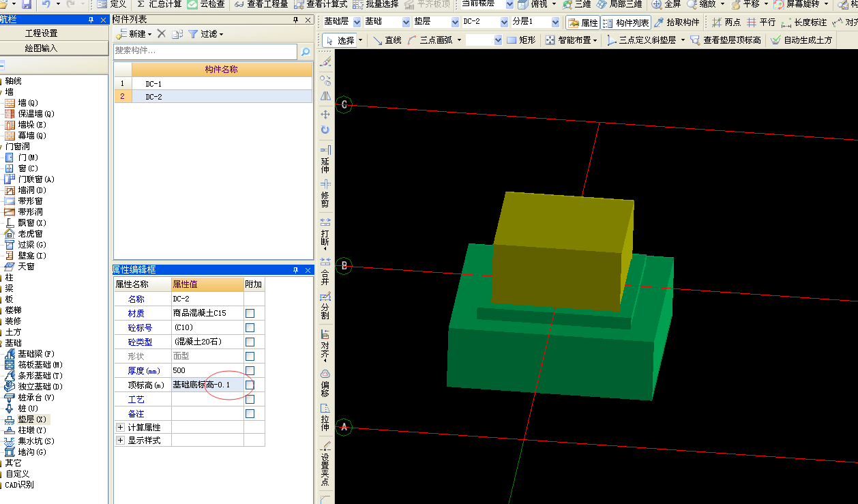Open 汇总计算 summary calculation
The height and width of the screenshot is (504, 858).
(158, 4)
